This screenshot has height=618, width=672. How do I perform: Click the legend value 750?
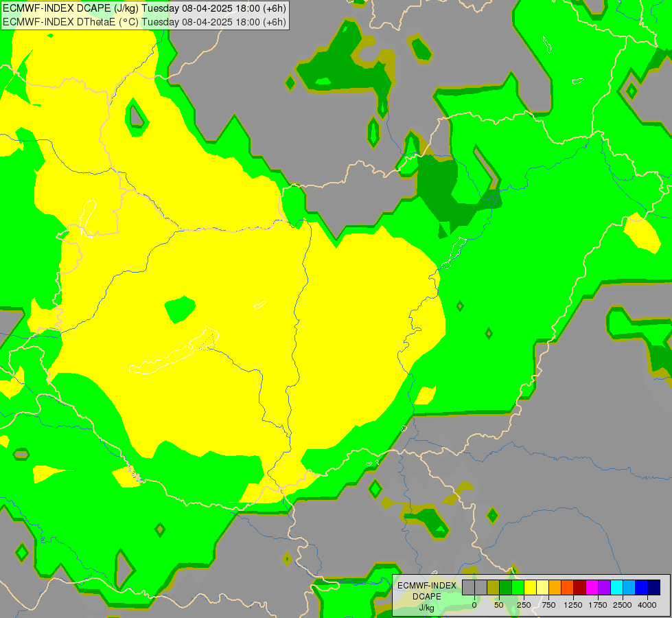tap(548, 605)
